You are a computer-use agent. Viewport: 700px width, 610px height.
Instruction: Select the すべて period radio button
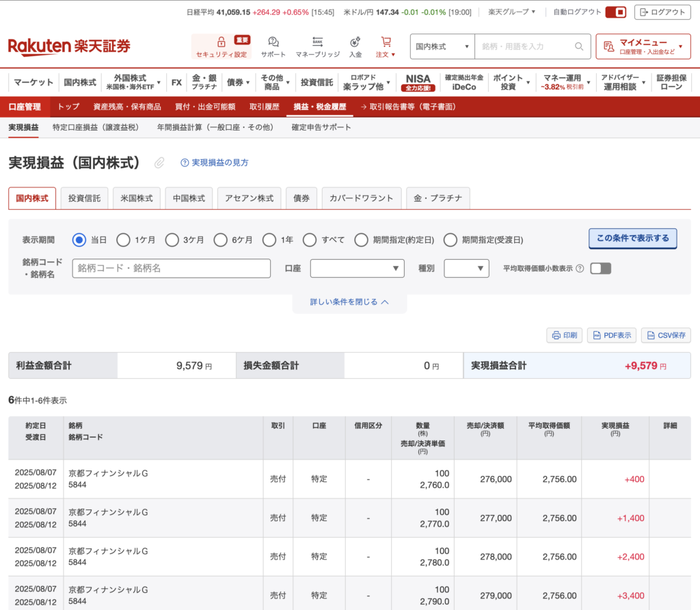click(310, 240)
